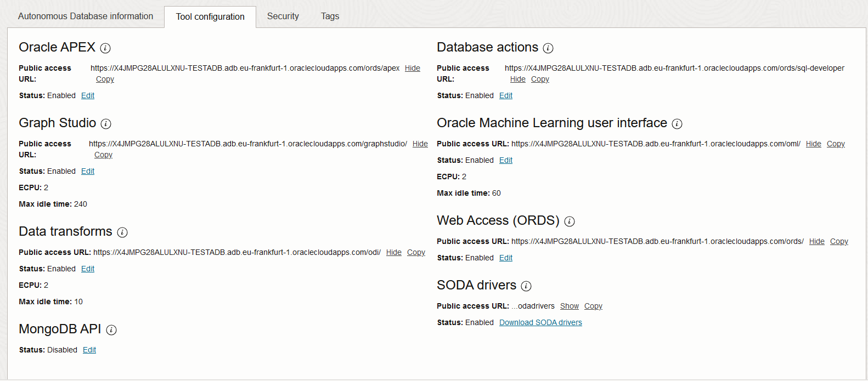Copy the Oracle APEX public access URL

pos(105,79)
